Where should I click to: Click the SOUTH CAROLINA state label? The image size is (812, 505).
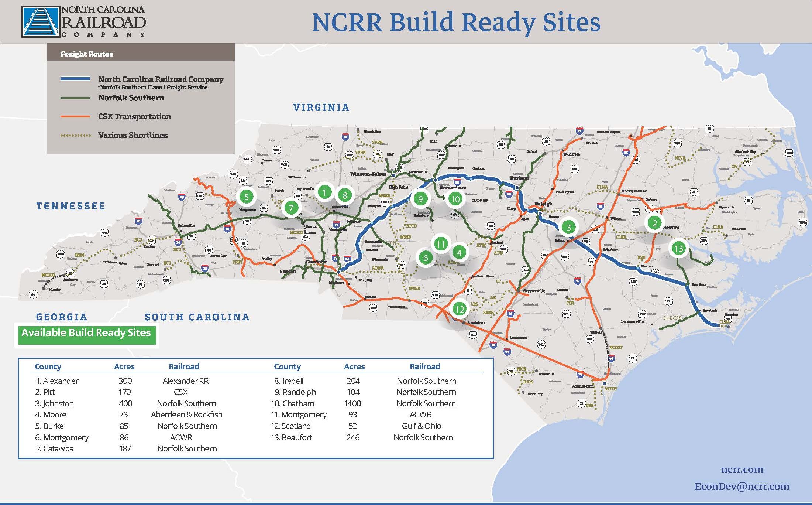coord(197,317)
